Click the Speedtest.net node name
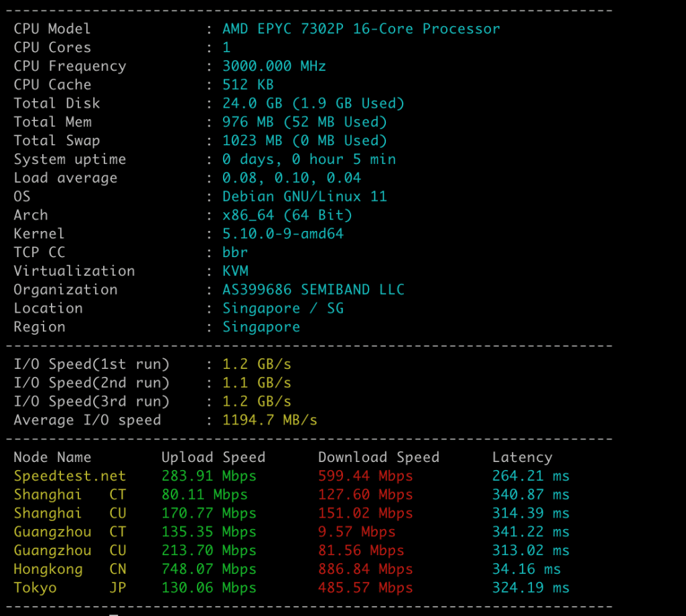Viewport: 686px width, 616px height. [x=70, y=476]
